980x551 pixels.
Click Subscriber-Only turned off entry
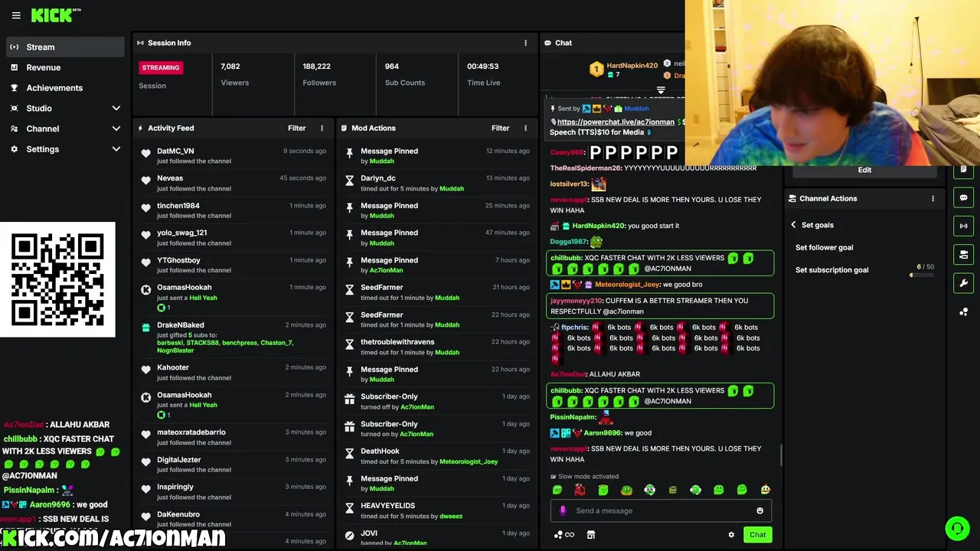tap(436, 401)
